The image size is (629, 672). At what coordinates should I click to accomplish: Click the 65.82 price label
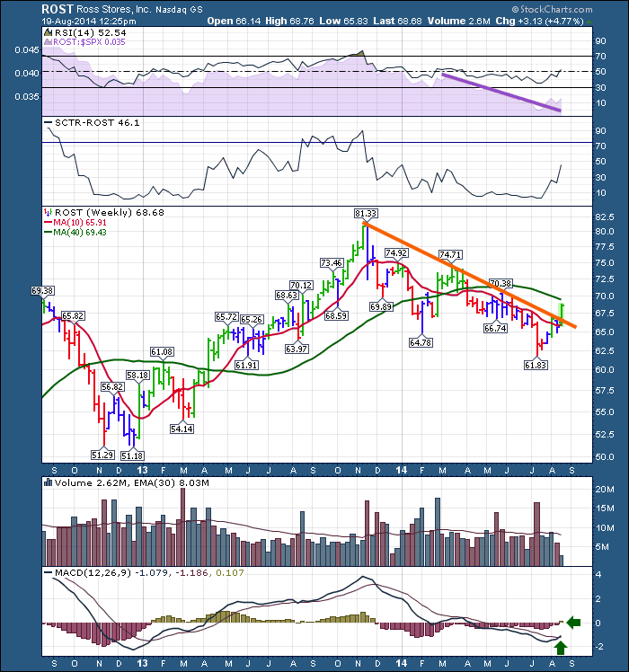pyautogui.click(x=73, y=316)
